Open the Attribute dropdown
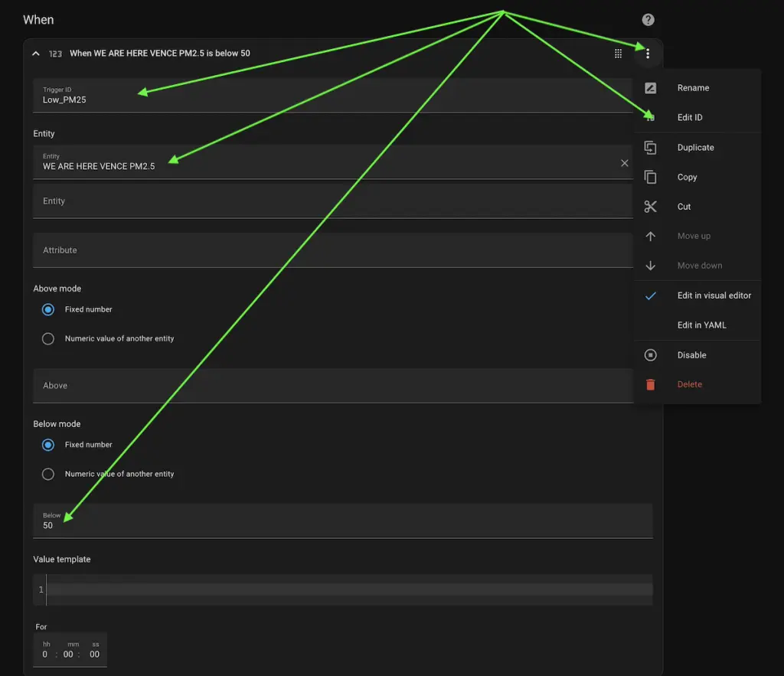 [x=329, y=250]
